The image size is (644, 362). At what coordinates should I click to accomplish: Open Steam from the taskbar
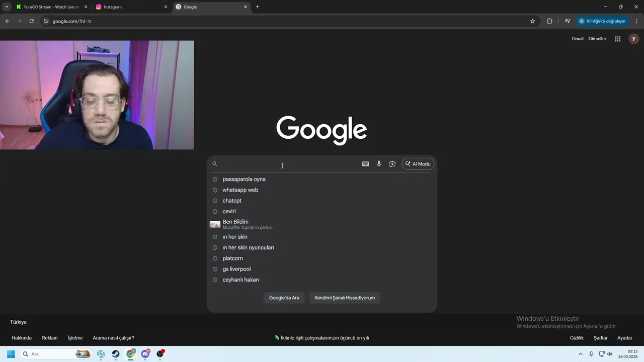coord(116,354)
